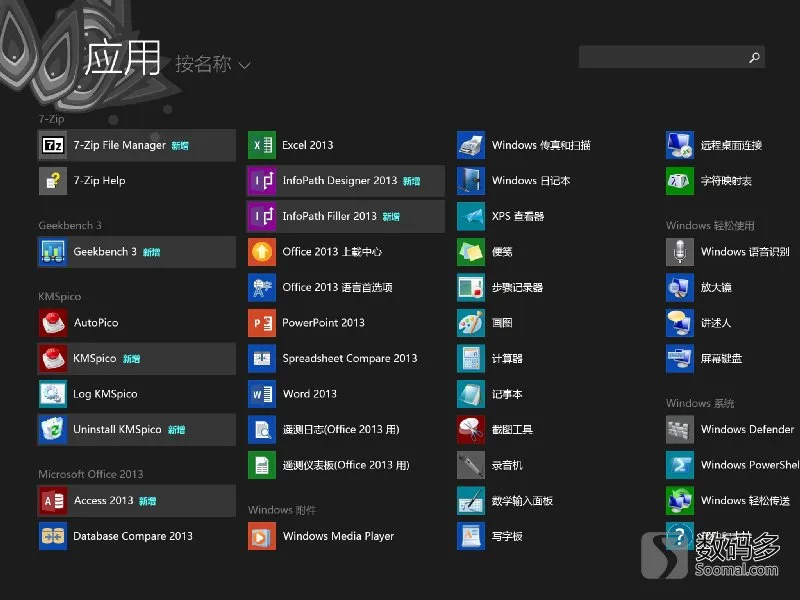Open the Database Compare 2013 icon
The width and height of the screenshot is (800, 600).
53,536
